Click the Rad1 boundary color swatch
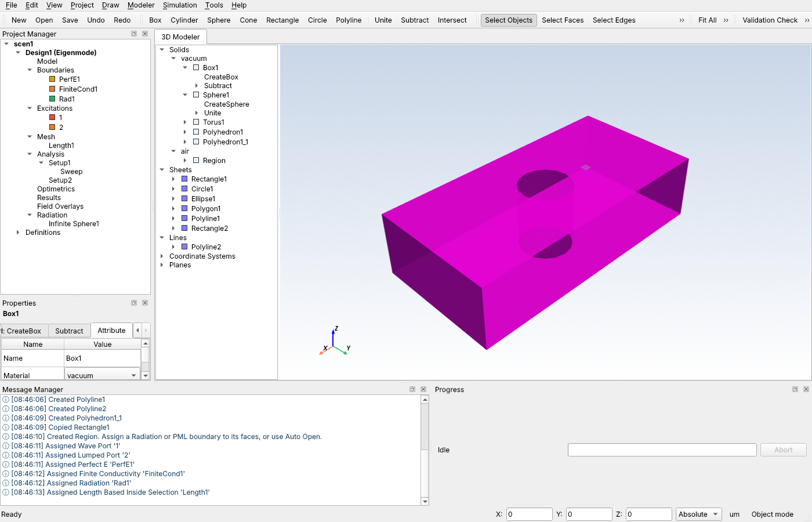Image resolution: width=812 pixels, height=522 pixels. point(52,99)
